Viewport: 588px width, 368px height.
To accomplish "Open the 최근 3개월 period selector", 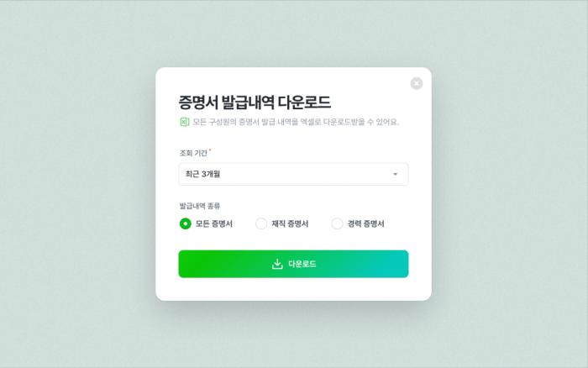I will click(x=293, y=174).
